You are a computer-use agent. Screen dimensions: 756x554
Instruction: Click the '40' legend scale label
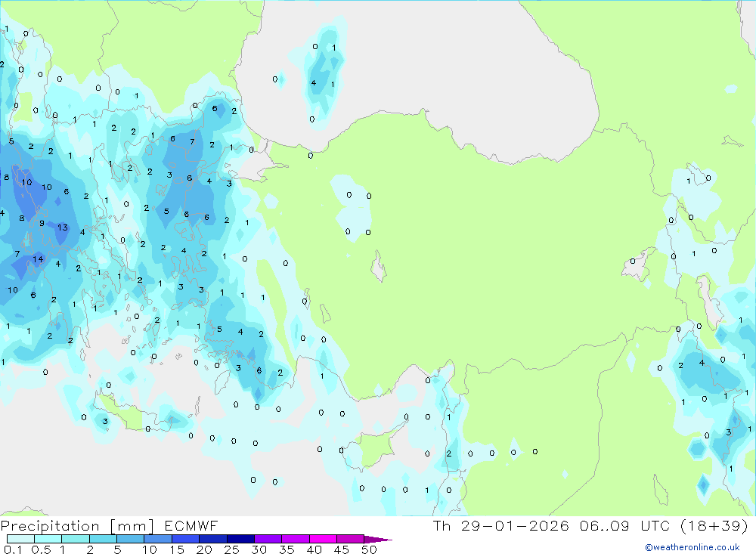point(314,549)
